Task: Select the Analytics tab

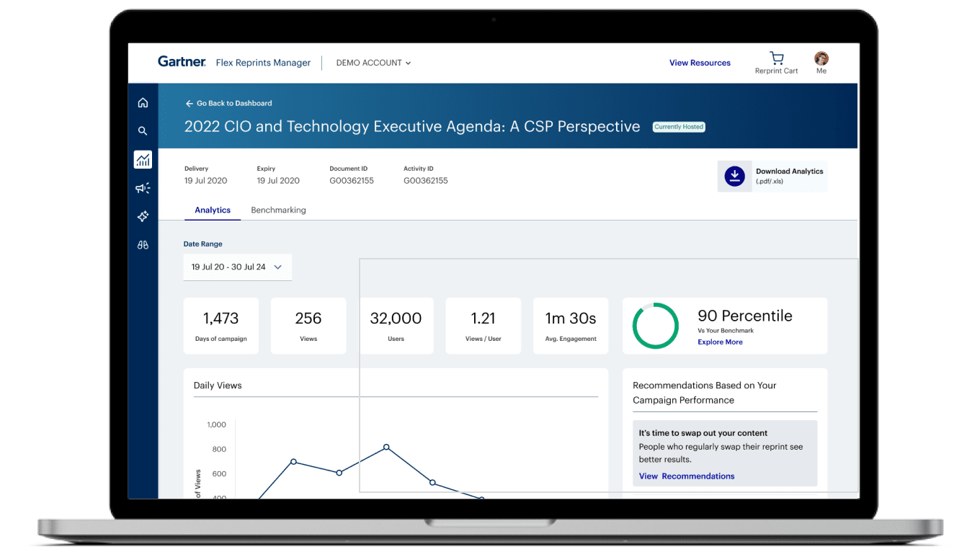Action: pyautogui.click(x=213, y=210)
